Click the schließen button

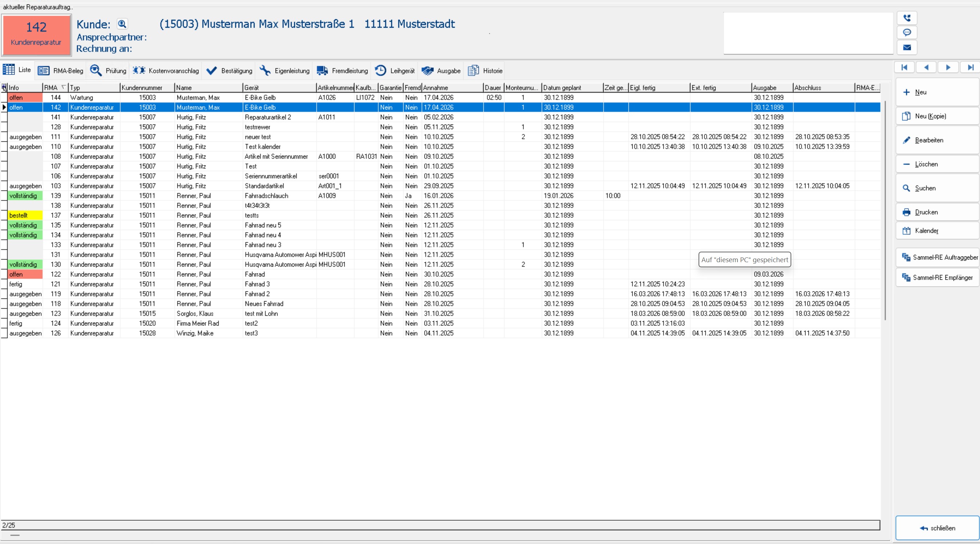click(x=937, y=528)
